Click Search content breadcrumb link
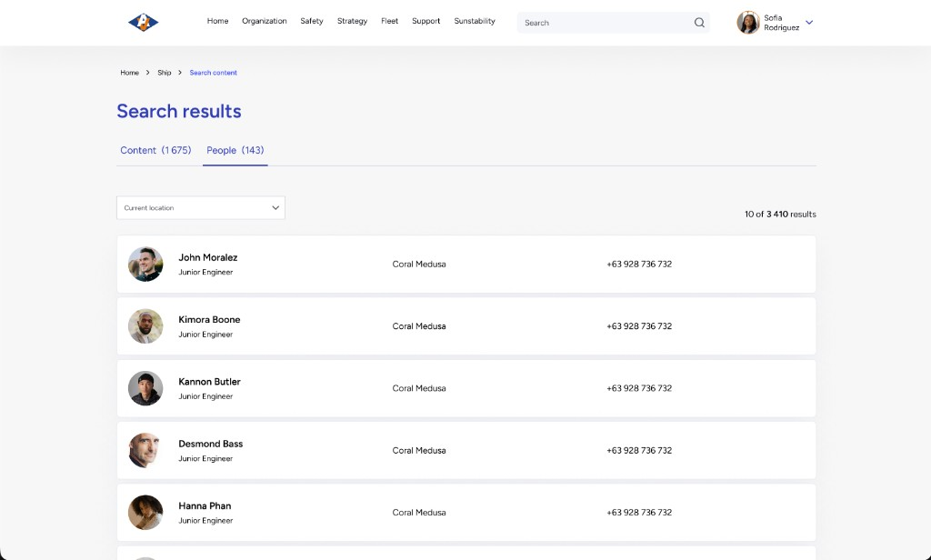The width and height of the screenshot is (931, 560). pyautogui.click(x=213, y=73)
